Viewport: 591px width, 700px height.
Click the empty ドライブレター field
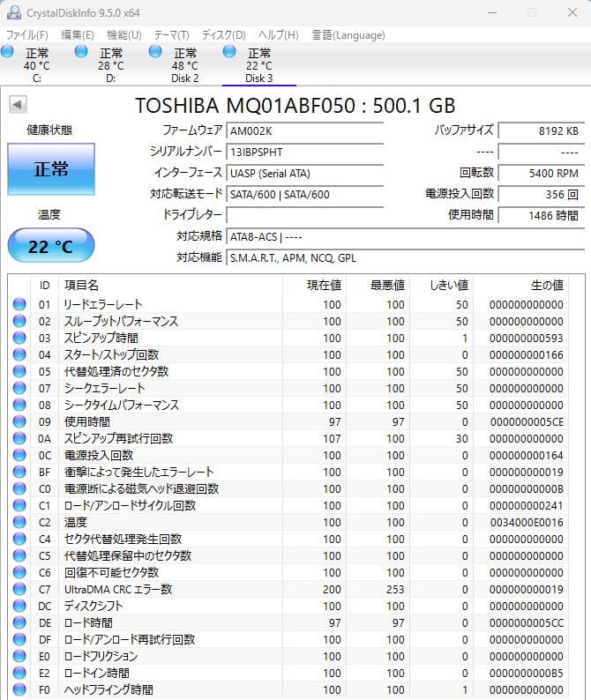[304, 215]
